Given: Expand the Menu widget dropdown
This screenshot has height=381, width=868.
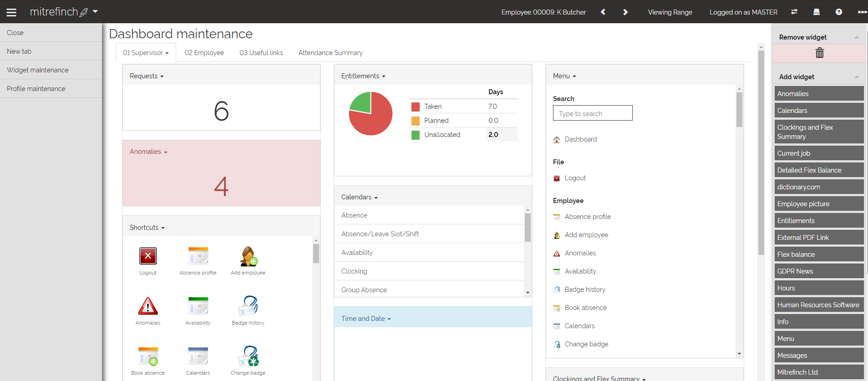Looking at the screenshot, I should tap(574, 76).
